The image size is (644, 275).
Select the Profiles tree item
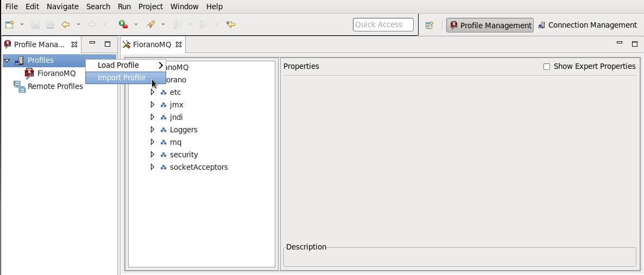(40, 60)
